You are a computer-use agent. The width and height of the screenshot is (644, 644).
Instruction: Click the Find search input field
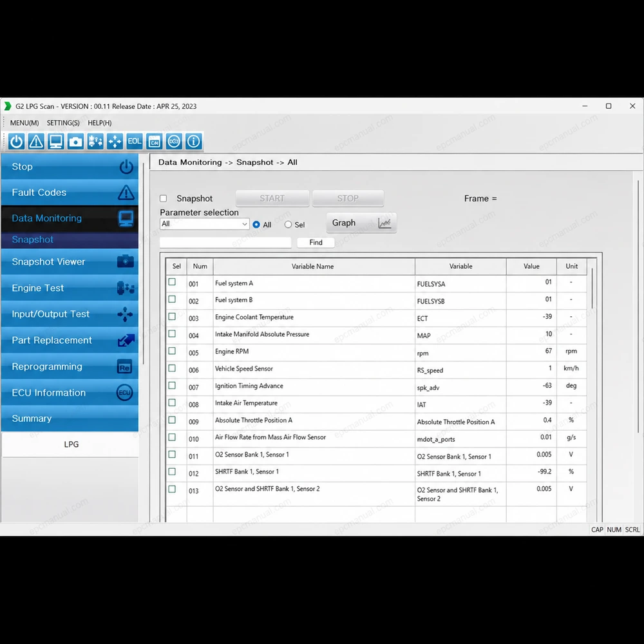pos(225,243)
